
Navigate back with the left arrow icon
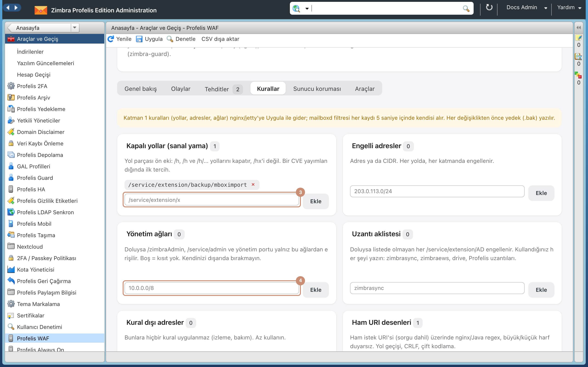pos(8,8)
